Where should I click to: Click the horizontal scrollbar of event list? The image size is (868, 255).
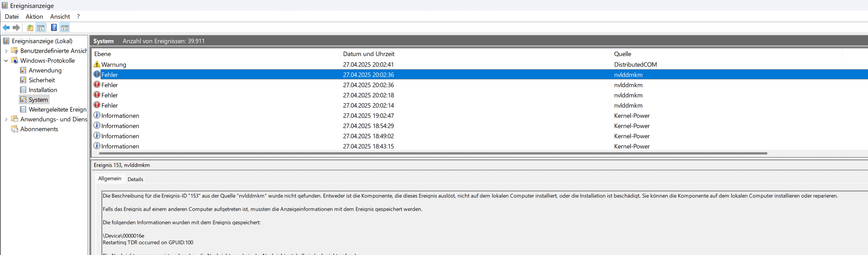click(x=433, y=153)
